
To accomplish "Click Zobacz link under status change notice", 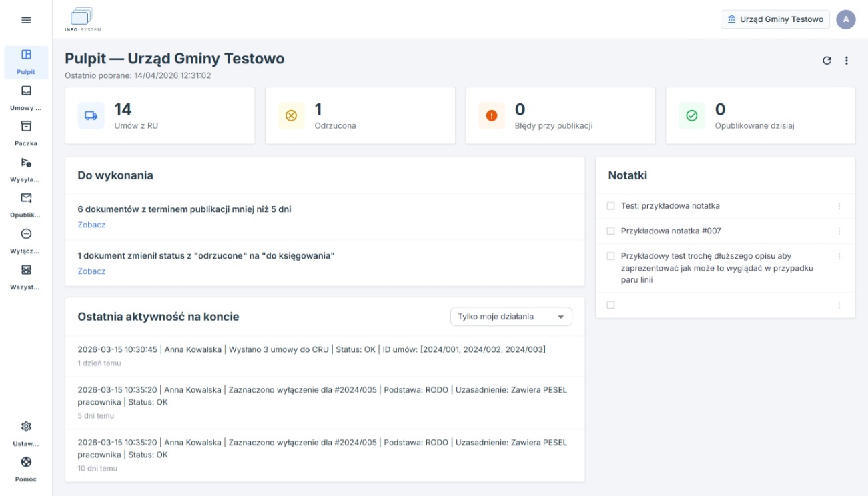I will pos(91,271).
